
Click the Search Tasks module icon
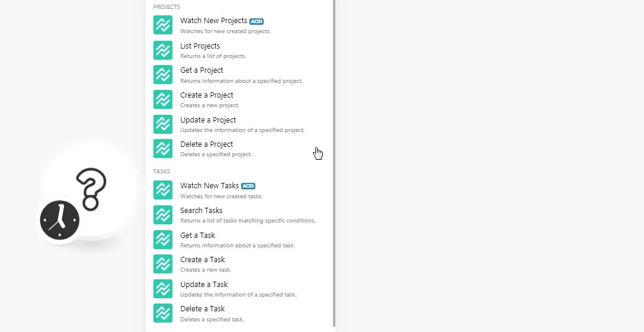tap(163, 215)
